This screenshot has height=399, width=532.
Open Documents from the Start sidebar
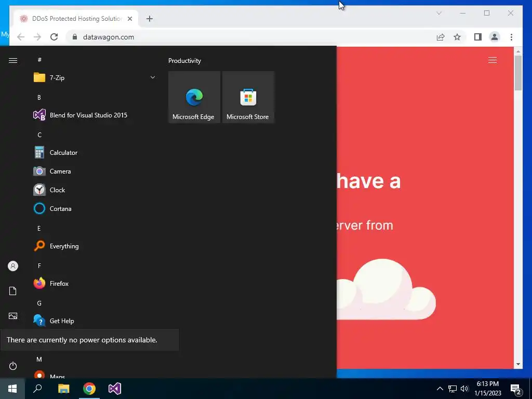pos(13,291)
